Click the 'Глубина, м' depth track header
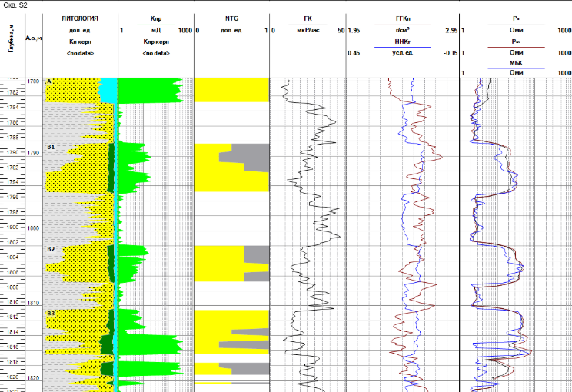Viewport: 572px width, 392px height. 12,39
